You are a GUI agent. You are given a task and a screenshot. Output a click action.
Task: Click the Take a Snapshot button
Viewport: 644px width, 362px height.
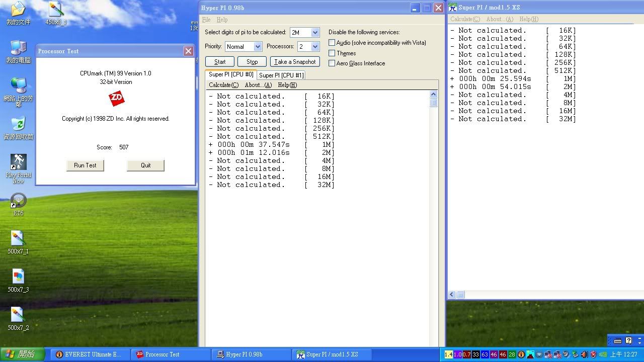pos(295,62)
